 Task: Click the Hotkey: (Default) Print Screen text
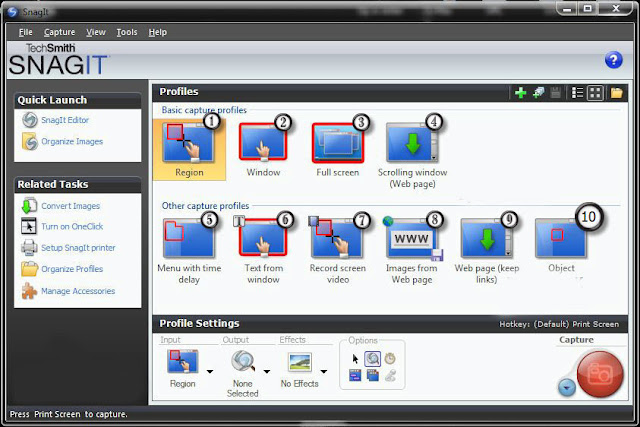[559, 324]
